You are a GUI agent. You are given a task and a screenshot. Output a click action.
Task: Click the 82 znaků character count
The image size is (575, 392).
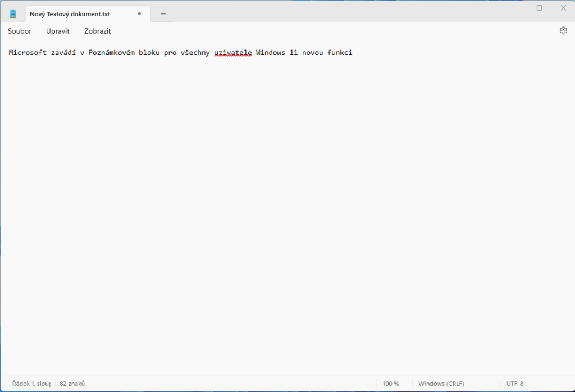tap(72, 384)
